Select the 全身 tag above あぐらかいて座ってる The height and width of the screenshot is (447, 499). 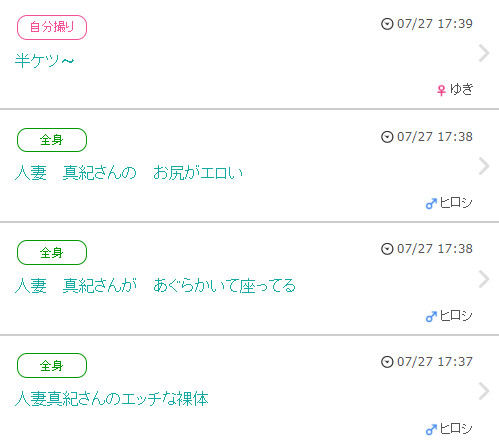coord(52,253)
